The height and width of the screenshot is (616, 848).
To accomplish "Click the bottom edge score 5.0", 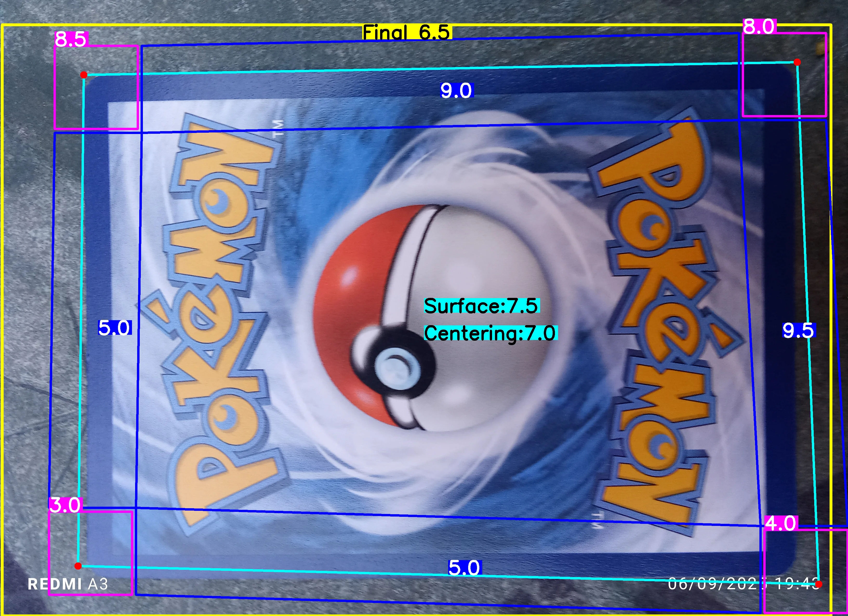I will pos(465,568).
